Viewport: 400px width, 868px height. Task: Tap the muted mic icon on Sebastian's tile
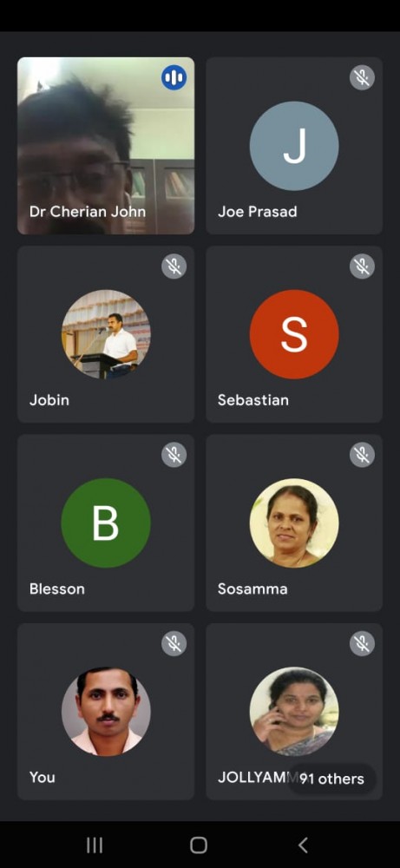[363, 266]
